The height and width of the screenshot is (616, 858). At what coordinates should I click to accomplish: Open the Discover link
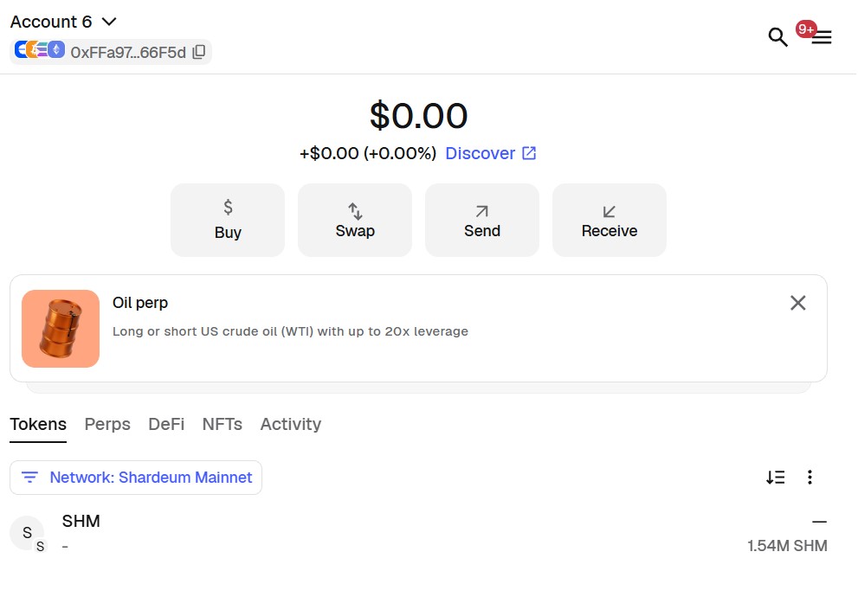[x=490, y=153]
